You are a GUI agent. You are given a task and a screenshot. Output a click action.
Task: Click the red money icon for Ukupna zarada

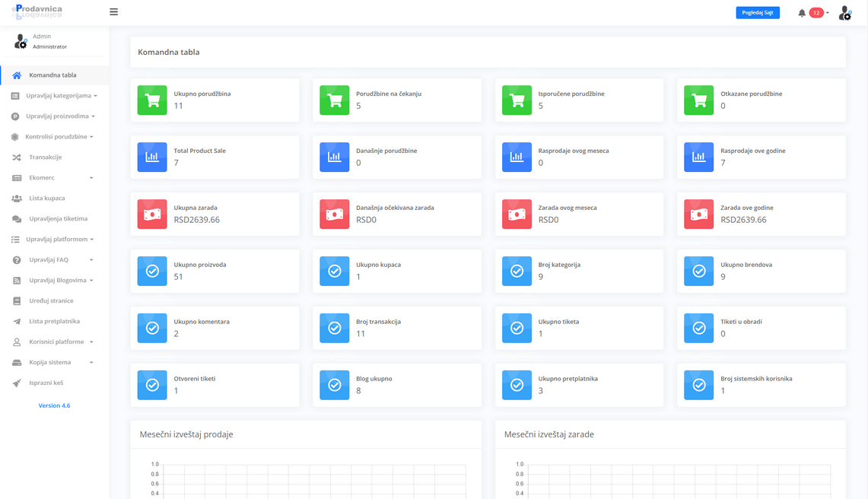coord(152,215)
